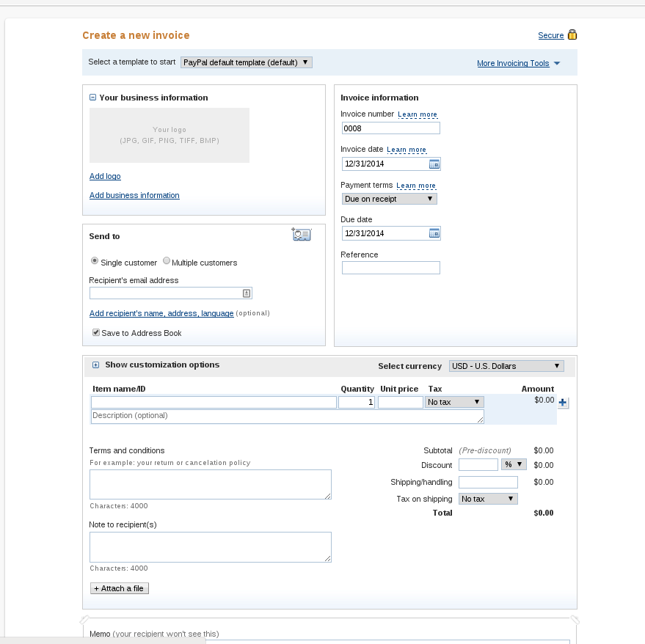
Task: Add another item row with plus icon
Action: click(563, 403)
